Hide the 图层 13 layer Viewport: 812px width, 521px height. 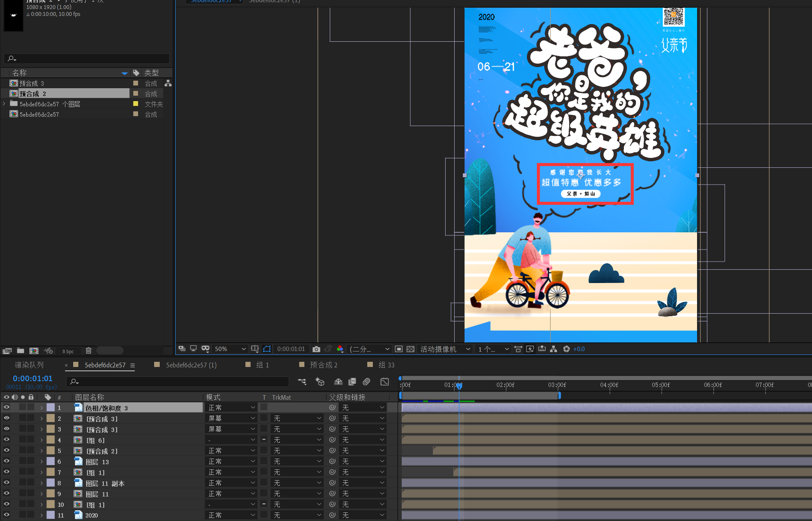tap(6, 461)
